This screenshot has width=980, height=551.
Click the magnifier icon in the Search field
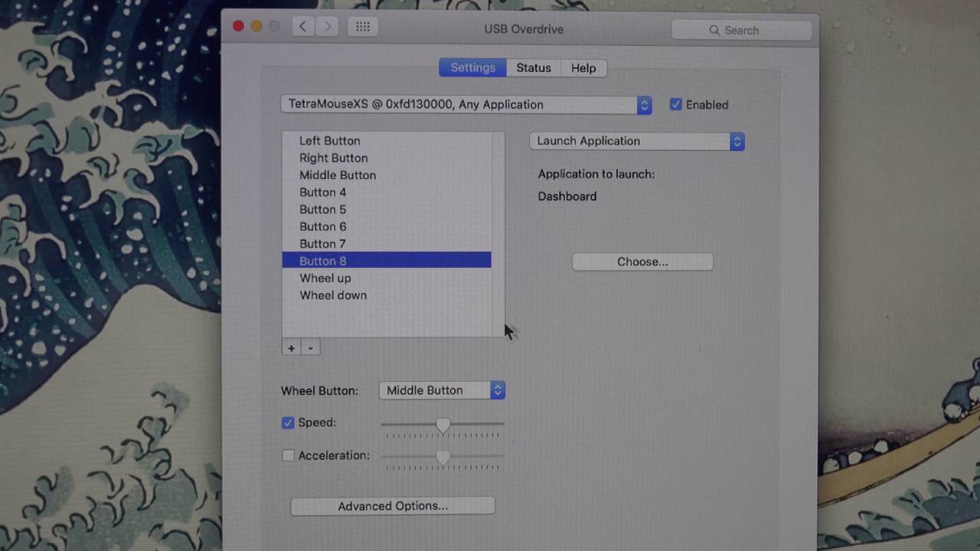pos(714,30)
